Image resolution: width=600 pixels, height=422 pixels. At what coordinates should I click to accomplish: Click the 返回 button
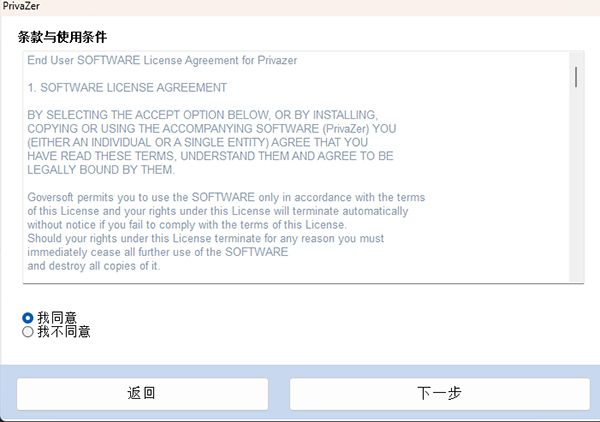(142, 394)
